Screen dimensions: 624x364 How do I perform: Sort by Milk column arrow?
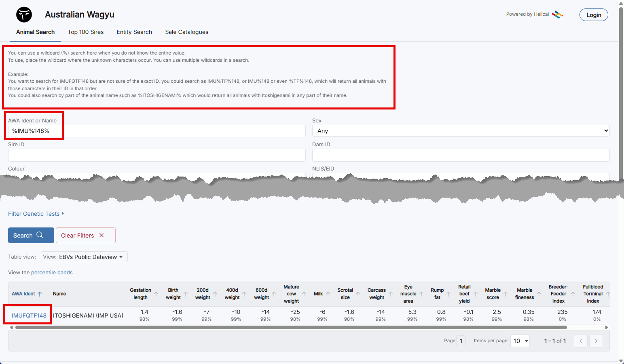pos(328,294)
